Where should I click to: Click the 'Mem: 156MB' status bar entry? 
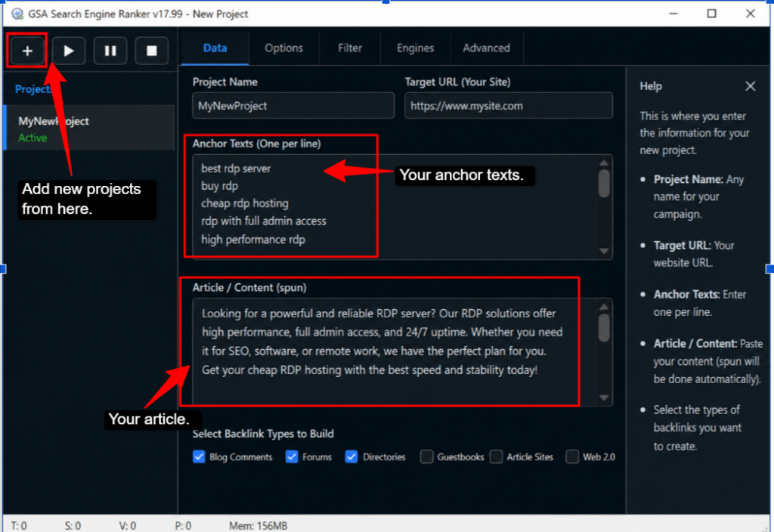[259, 526]
